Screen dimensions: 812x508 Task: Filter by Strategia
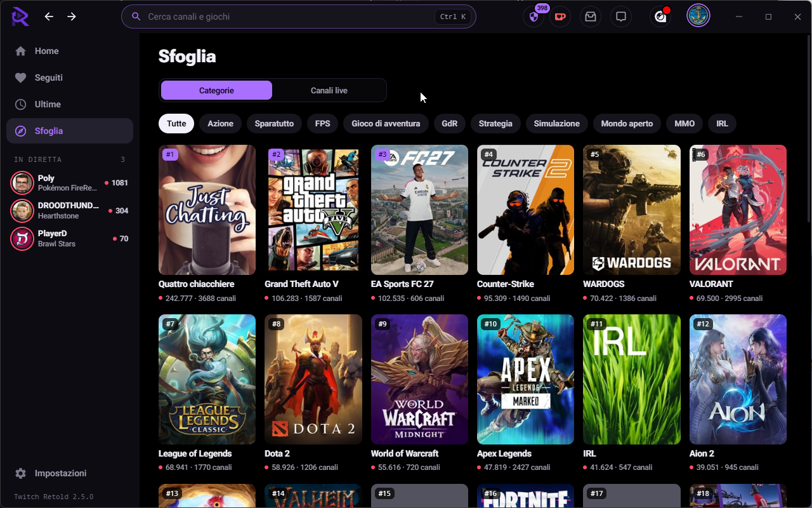tap(495, 123)
